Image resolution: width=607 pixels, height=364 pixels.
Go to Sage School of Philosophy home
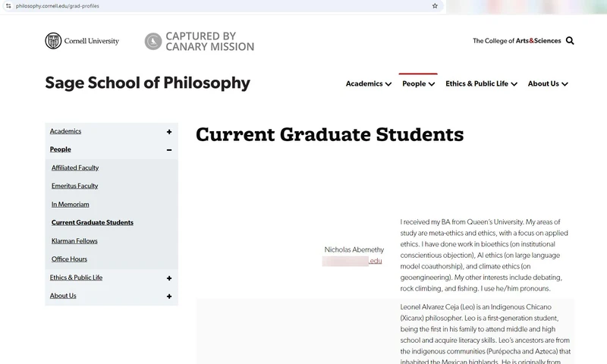click(147, 83)
